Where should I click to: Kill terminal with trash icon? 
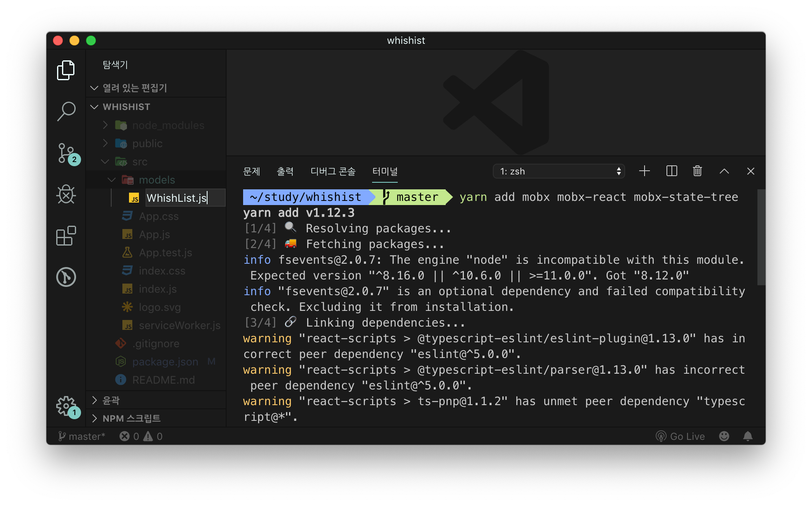pos(697,171)
